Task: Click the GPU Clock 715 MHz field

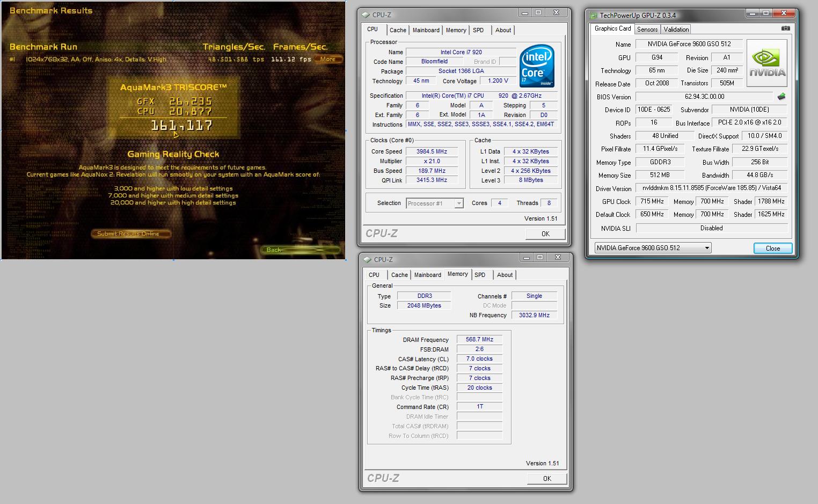Action: [x=652, y=201]
